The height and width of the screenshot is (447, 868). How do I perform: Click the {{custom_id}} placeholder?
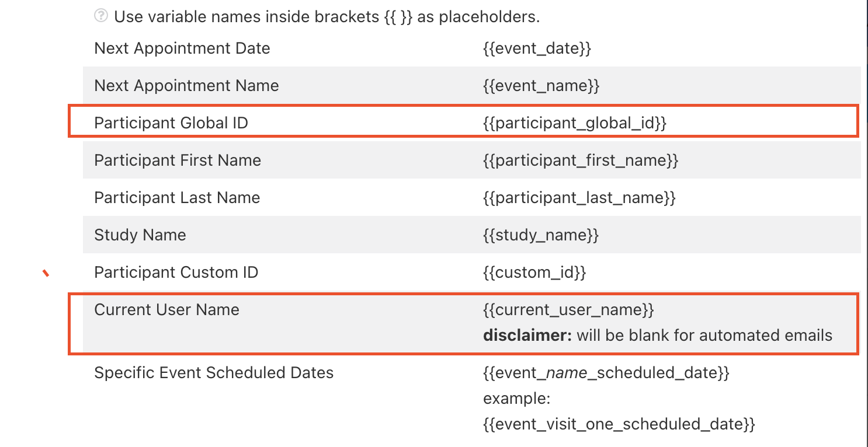pos(534,273)
